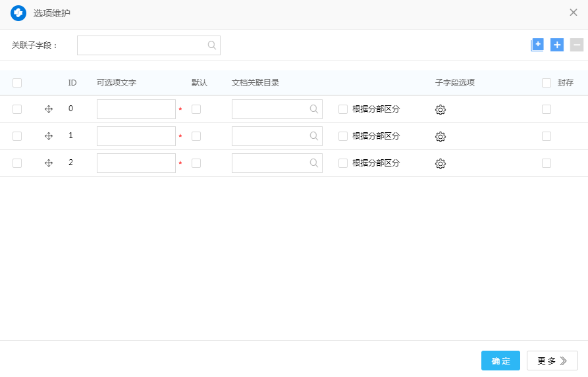Toggle the select-all checkbox in table header
Viewport: 588px width, 377px height.
pyautogui.click(x=17, y=83)
